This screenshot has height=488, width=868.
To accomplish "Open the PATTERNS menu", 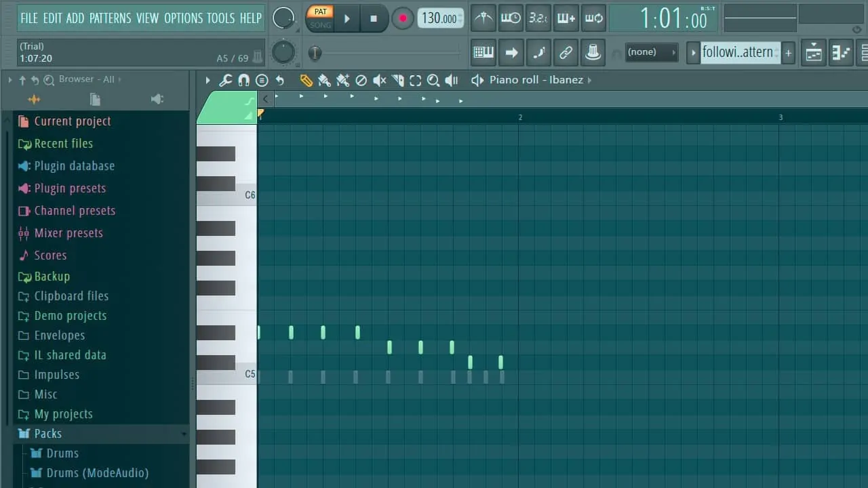I will click(x=111, y=18).
